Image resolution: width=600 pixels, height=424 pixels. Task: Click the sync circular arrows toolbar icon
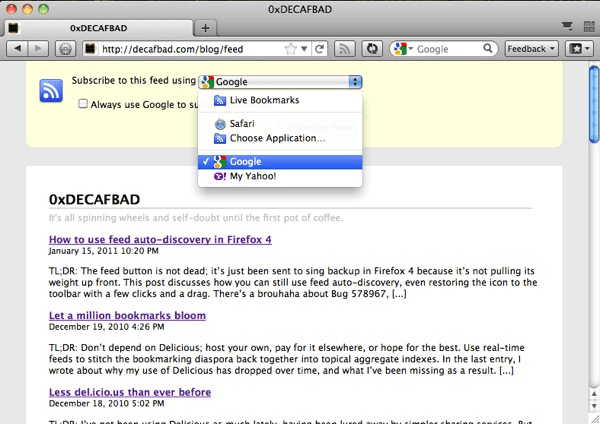(x=372, y=48)
